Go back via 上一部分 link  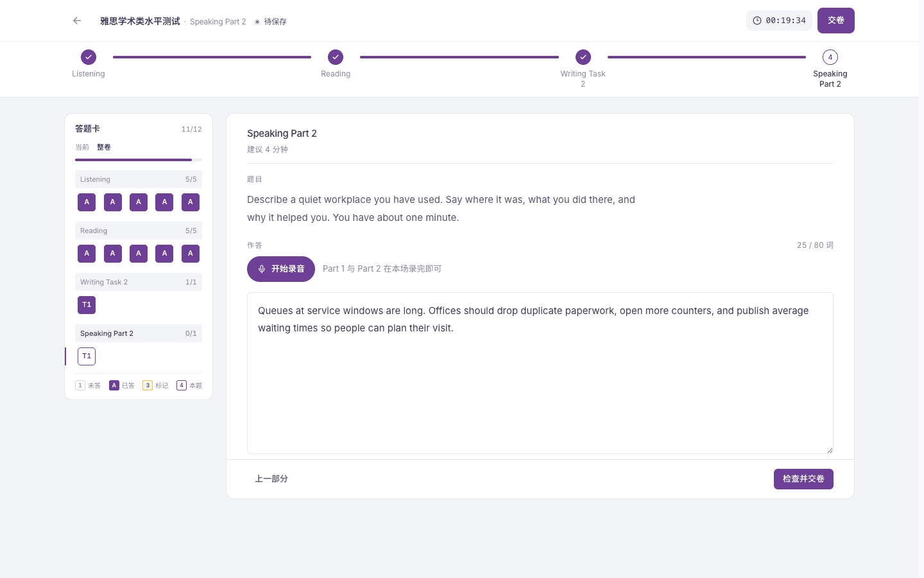pos(271,479)
